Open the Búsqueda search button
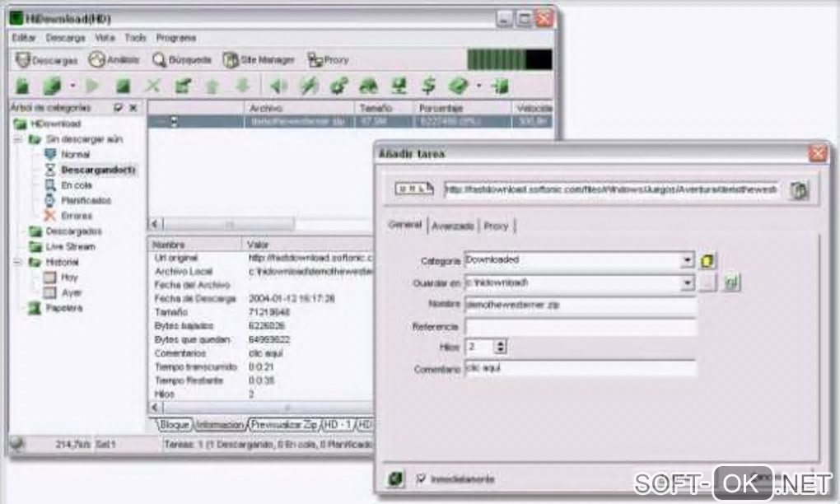840x504 pixels. pos(182,59)
